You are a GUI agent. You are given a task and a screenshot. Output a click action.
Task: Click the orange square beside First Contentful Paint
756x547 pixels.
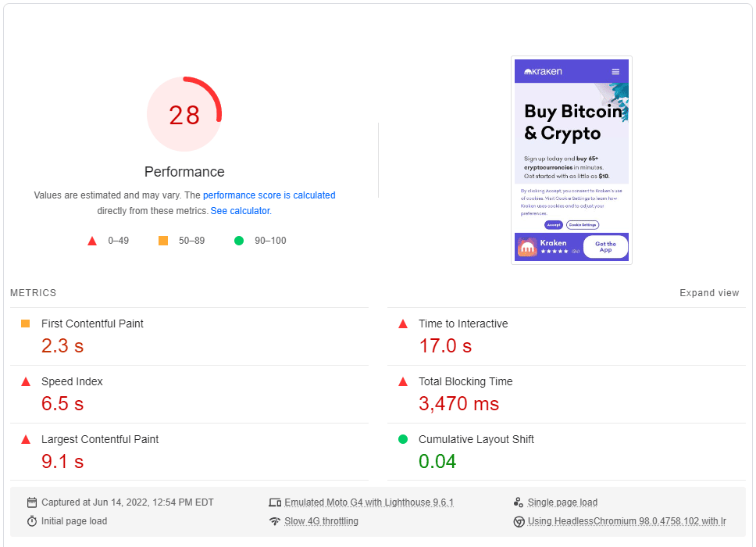[25, 324]
